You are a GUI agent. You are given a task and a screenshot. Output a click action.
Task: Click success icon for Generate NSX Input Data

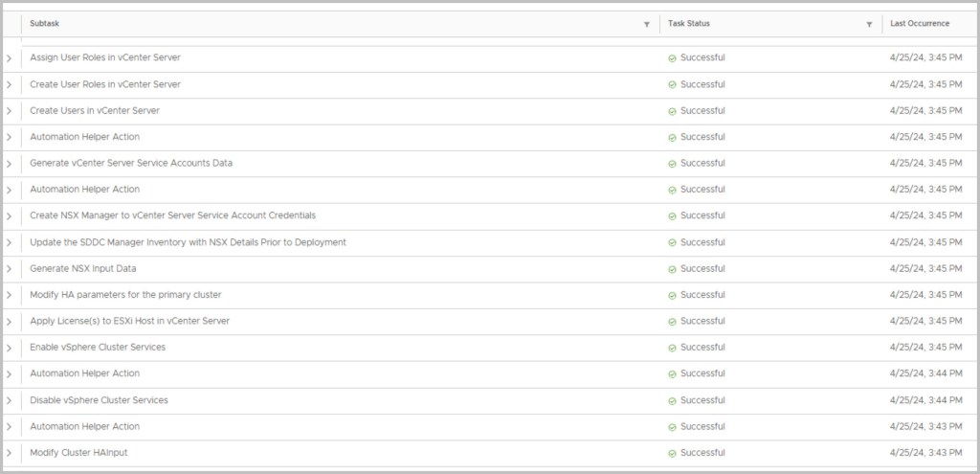(672, 269)
